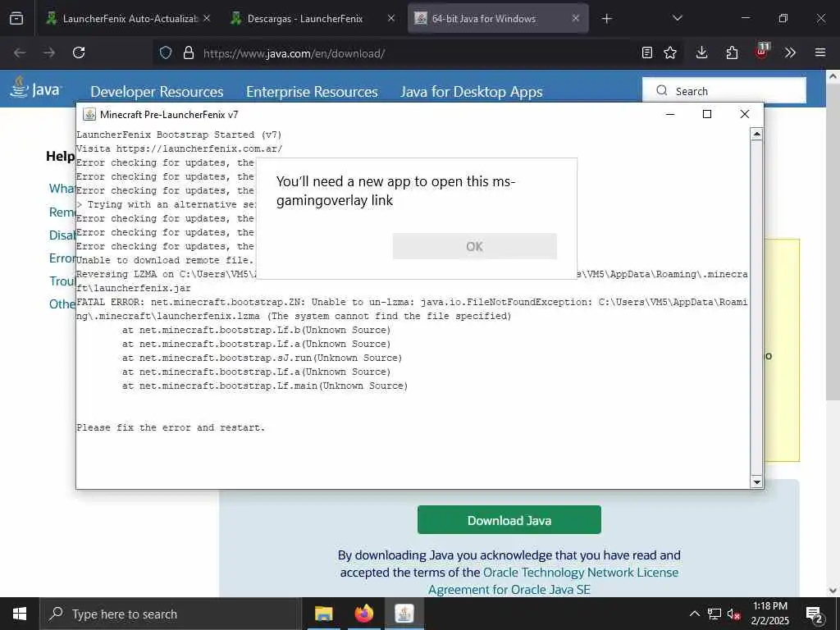Click the Firefox View icon at tab strip's left
The height and width of the screenshot is (630, 840).
tap(16, 18)
